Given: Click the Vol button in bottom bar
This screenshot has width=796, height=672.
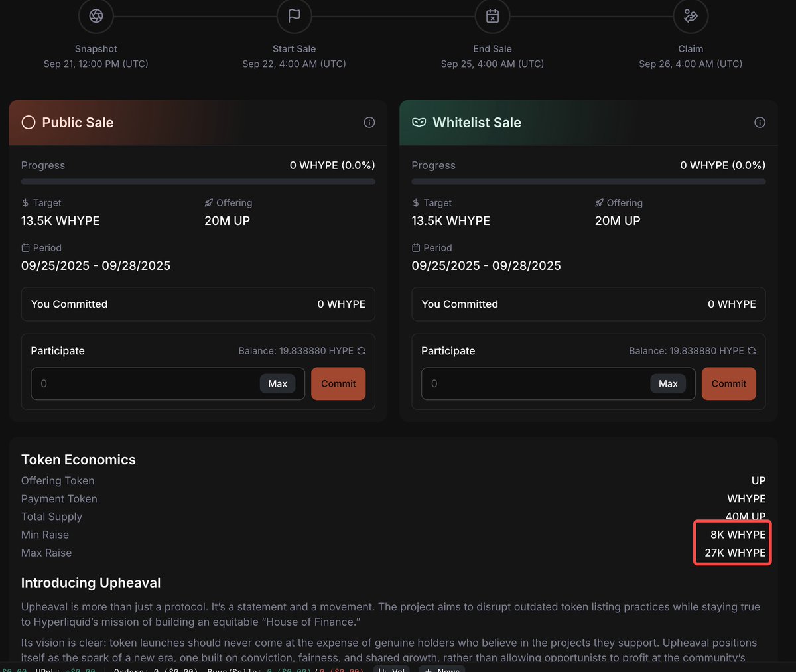Looking at the screenshot, I should (391, 669).
